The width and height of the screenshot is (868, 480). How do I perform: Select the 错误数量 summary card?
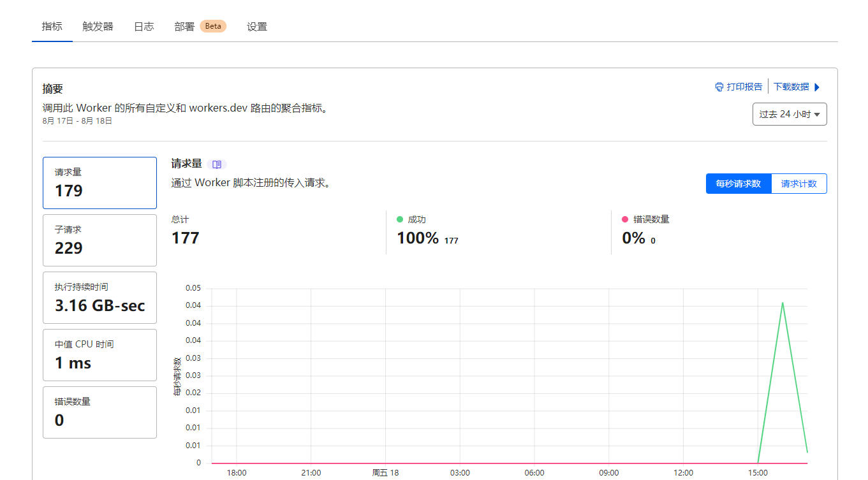[x=99, y=412]
